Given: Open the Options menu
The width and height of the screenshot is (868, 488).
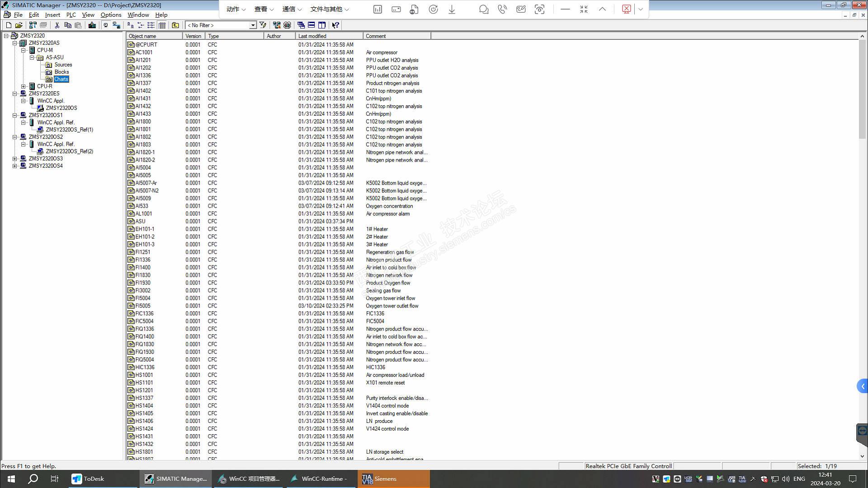Looking at the screenshot, I should click(111, 15).
